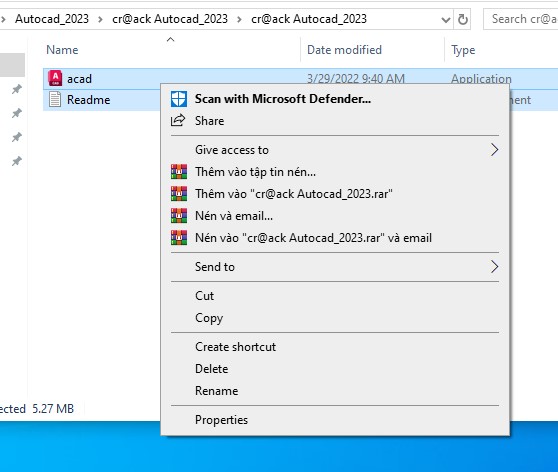The width and height of the screenshot is (558, 472).
Task: Click WinRAR icon beside Nén và email
Action: click(179, 216)
